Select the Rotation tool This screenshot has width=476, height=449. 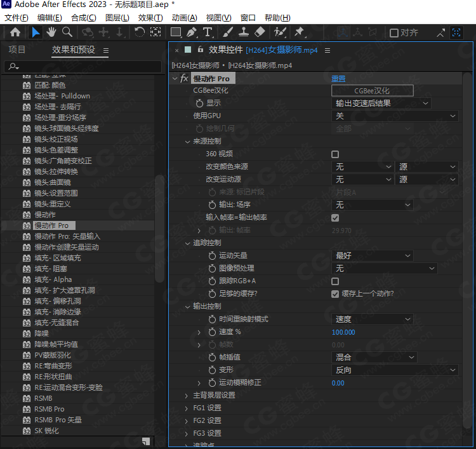[x=140, y=32]
